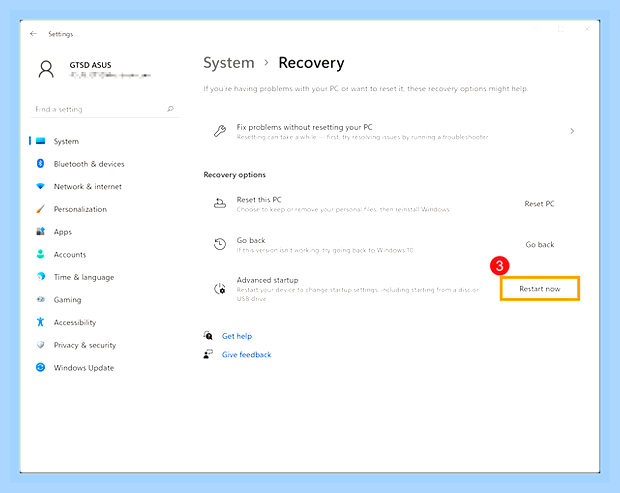Open Windows Update page
The height and width of the screenshot is (493, 620).
[x=84, y=368]
